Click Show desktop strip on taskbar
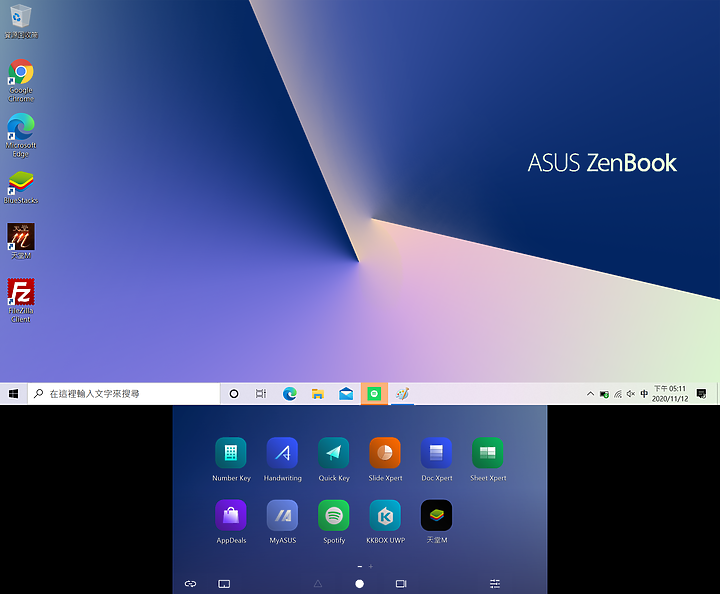720x594 pixels. coord(718,394)
